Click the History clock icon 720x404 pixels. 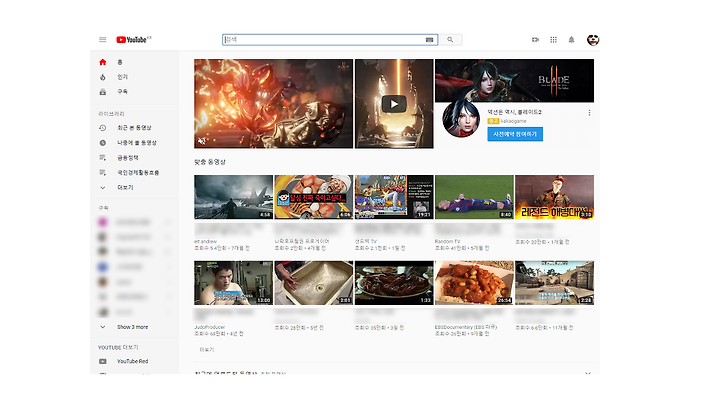click(103, 128)
